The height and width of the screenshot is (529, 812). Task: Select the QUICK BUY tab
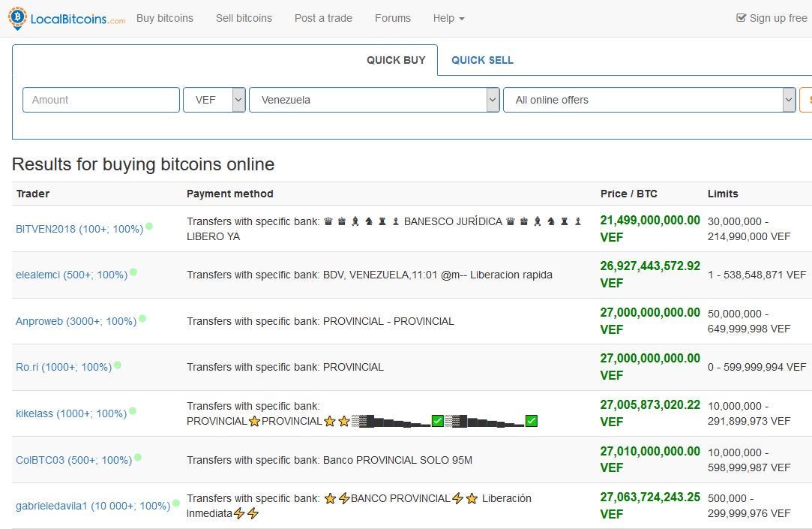coord(396,60)
